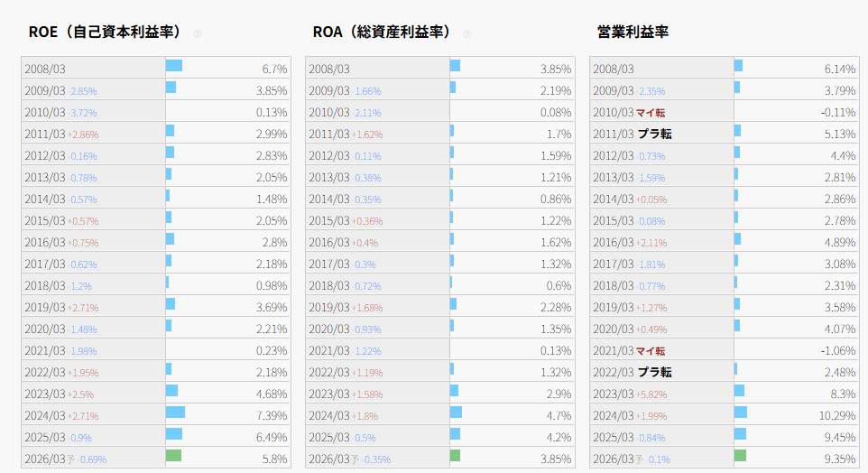Viewport: 868px width, 473px height.
Task: Select ROE forecast value 5.8% for 2026/03
Action: click(274, 459)
